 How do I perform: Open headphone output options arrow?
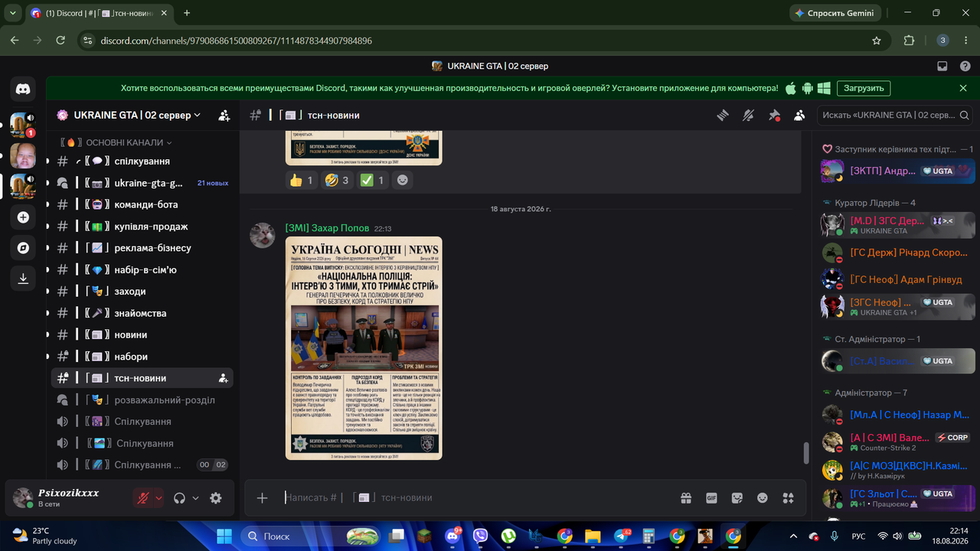(x=195, y=498)
